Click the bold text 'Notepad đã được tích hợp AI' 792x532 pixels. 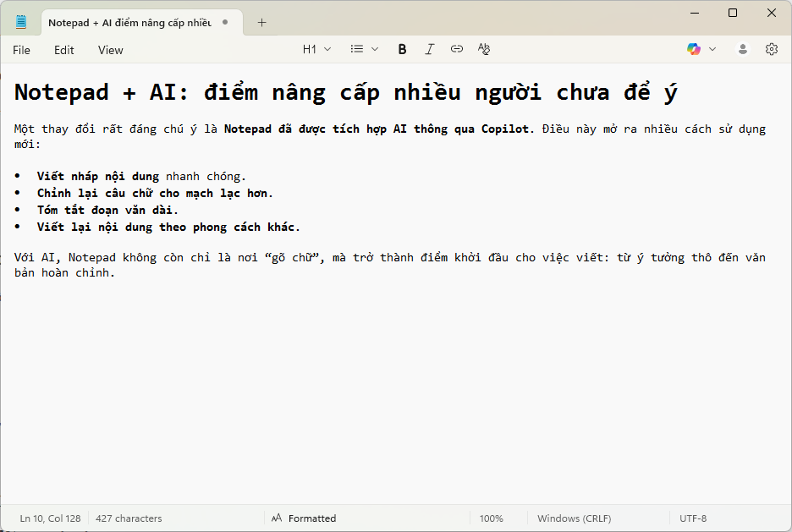tap(315, 129)
